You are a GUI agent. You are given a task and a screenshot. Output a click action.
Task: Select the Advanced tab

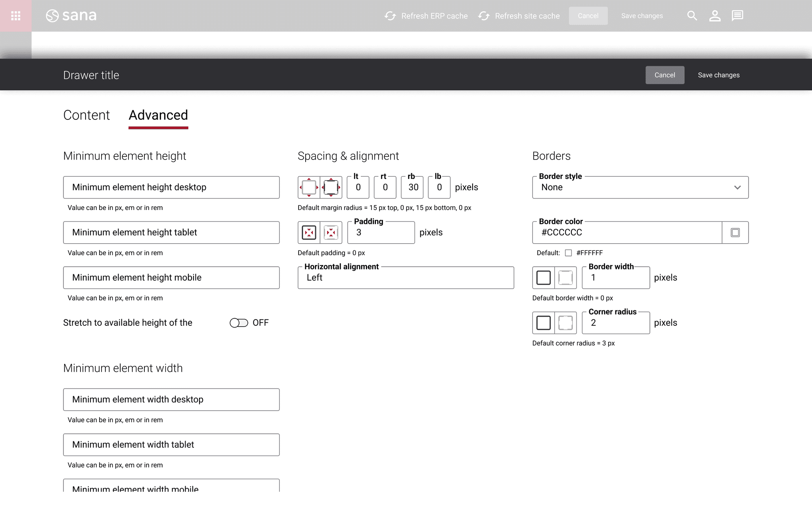158,115
